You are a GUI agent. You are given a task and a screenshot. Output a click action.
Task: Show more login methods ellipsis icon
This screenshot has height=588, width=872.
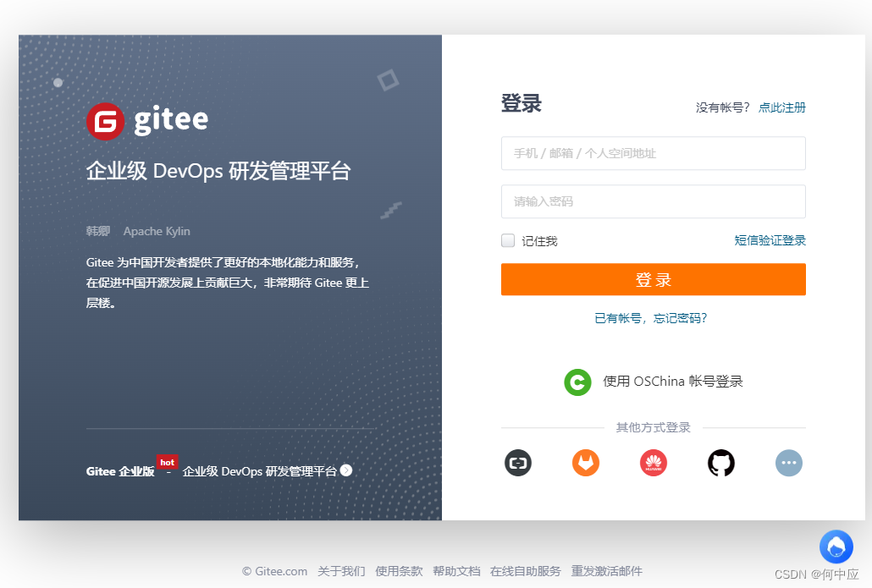pyautogui.click(x=789, y=463)
